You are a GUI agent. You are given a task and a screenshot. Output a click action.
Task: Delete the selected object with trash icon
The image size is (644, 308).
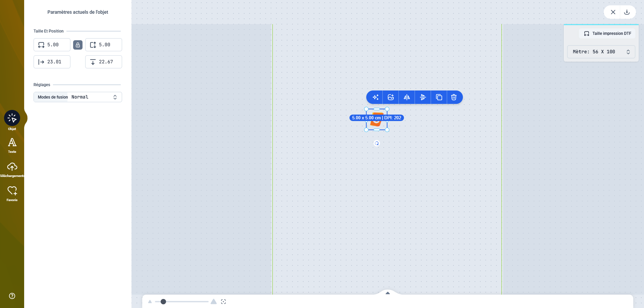pyautogui.click(x=454, y=97)
